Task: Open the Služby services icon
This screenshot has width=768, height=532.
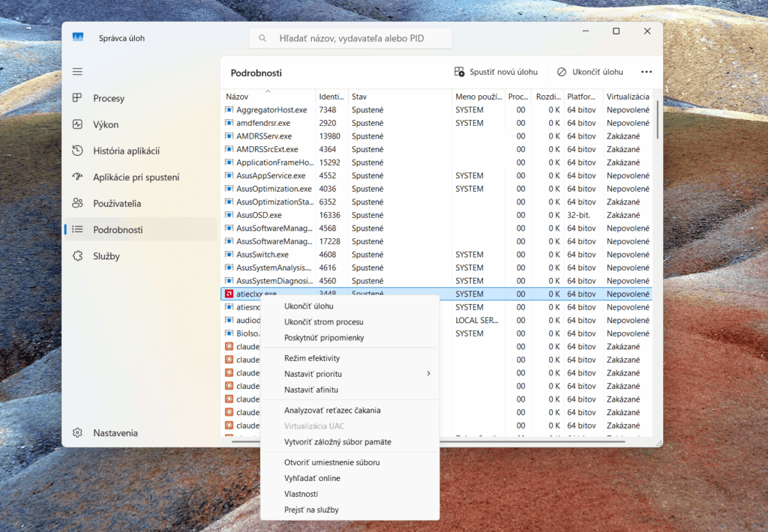Action: click(x=77, y=256)
